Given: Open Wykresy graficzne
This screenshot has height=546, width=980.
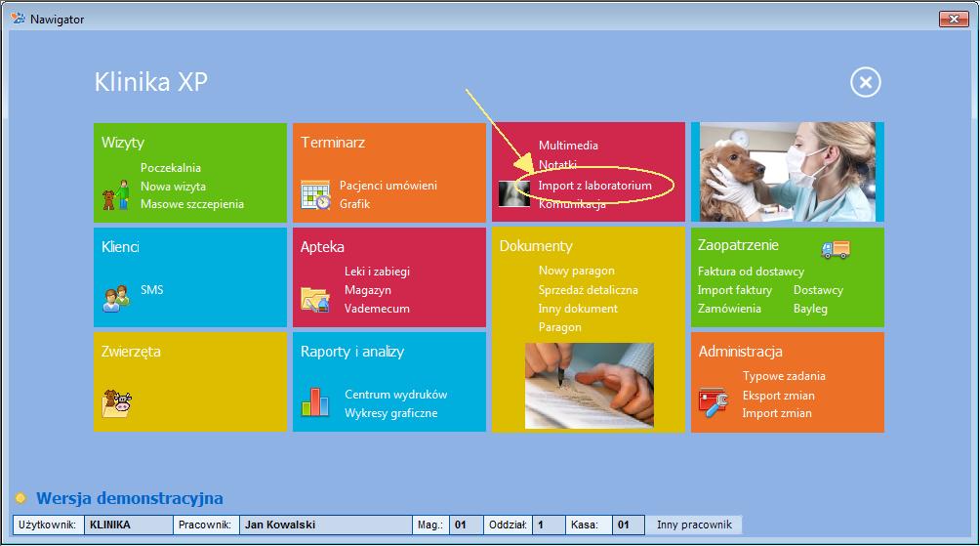Looking at the screenshot, I should point(390,413).
